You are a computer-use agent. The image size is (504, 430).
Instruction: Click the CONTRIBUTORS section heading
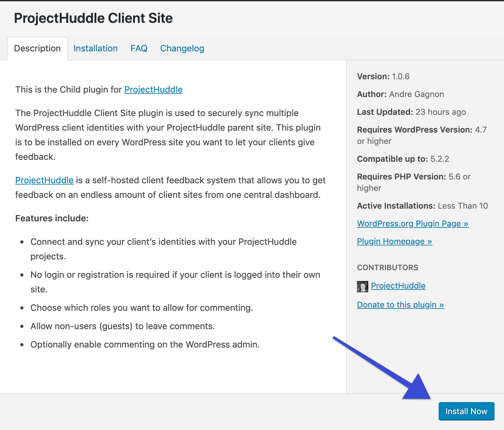point(387,268)
